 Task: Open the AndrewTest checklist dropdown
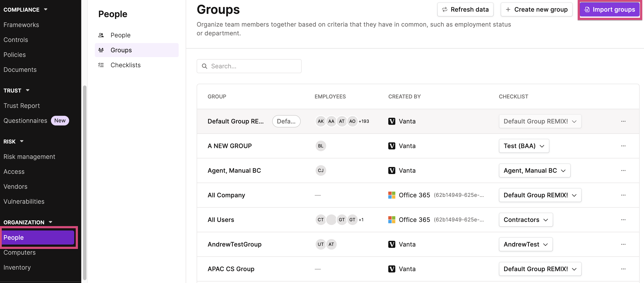pos(525,244)
